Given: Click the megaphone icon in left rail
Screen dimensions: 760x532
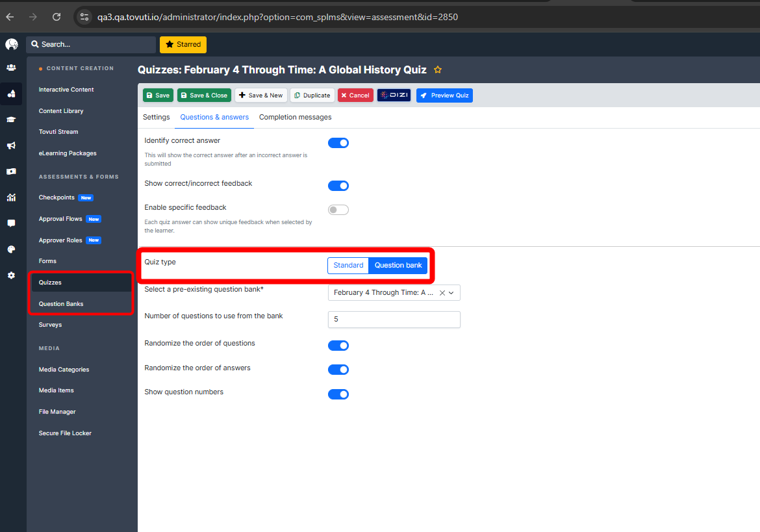Looking at the screenshot, I should [x=11, y=146].
